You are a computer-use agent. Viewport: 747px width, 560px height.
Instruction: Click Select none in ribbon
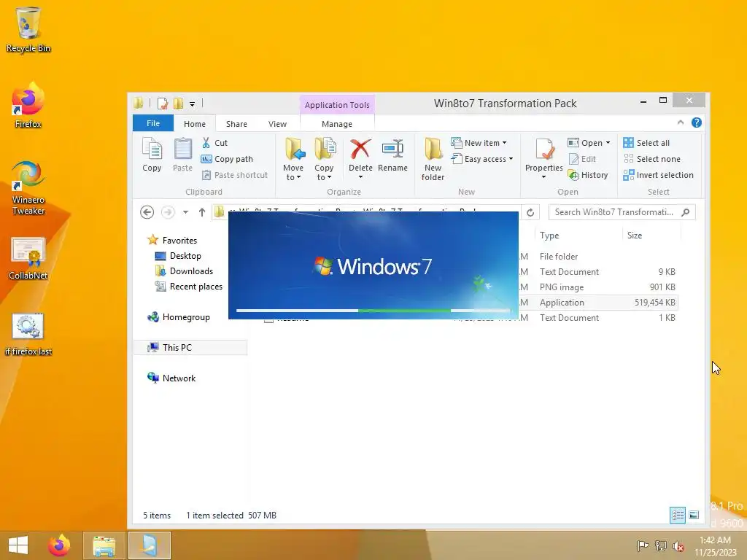tap(651, 159)
